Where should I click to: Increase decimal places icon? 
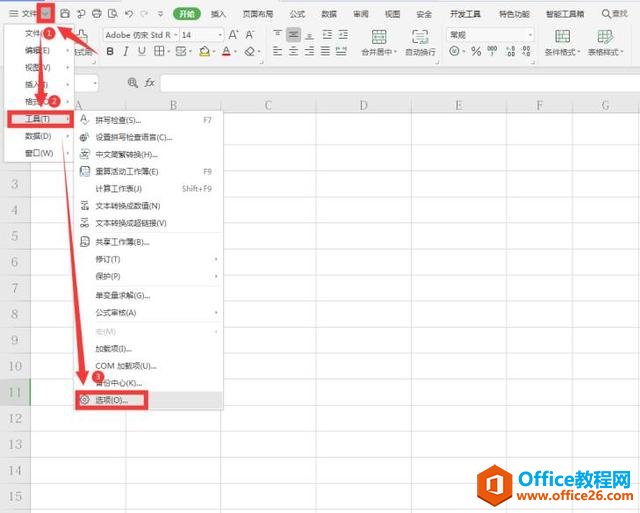pos(510,51)
